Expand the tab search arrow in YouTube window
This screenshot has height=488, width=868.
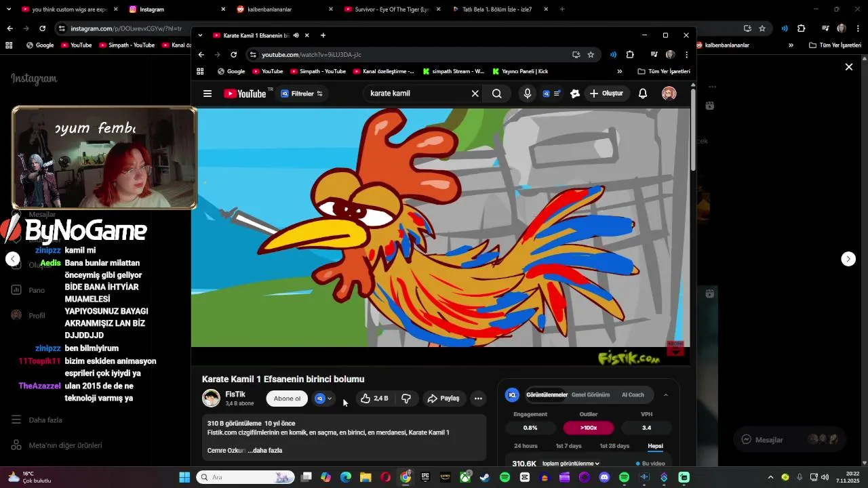click(200, 35)
